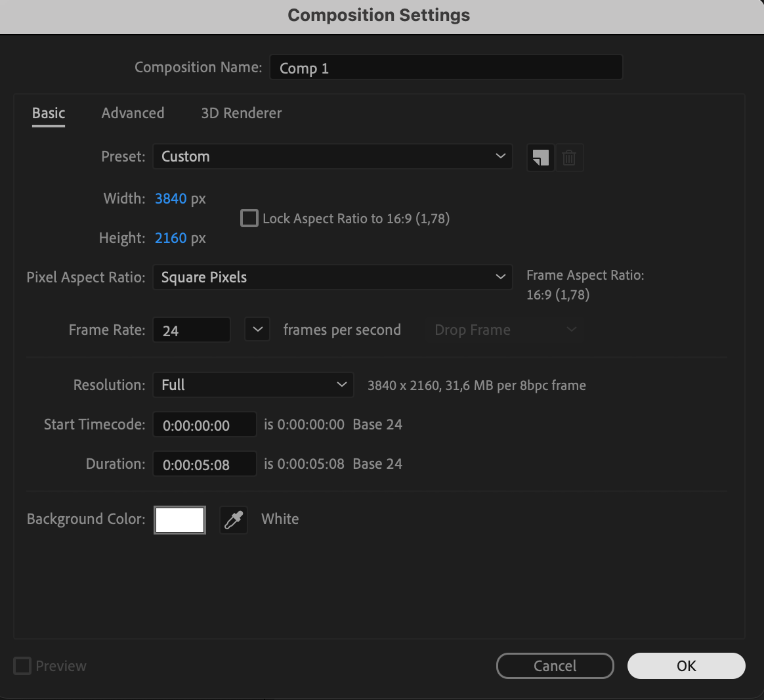764x700 pixels.
Task: Expand the Pixel Aspect Ratio dropdown
Action: click(332, 277)
